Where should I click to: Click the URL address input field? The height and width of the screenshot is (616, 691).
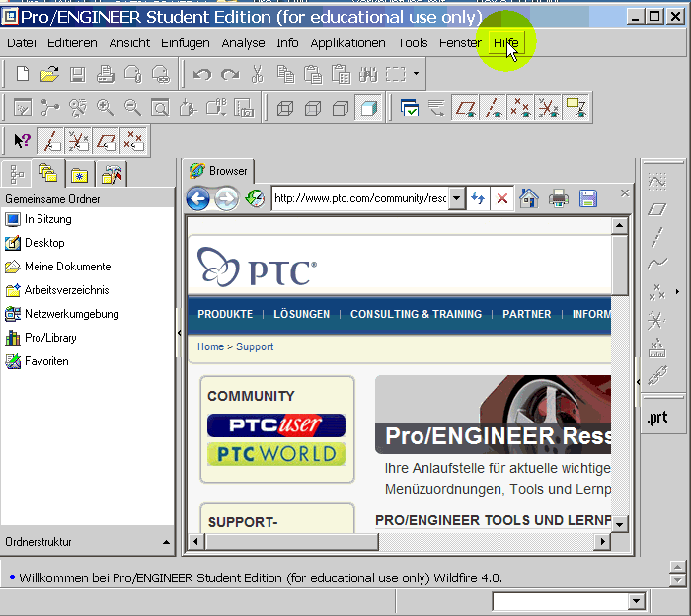pos(360,198)
